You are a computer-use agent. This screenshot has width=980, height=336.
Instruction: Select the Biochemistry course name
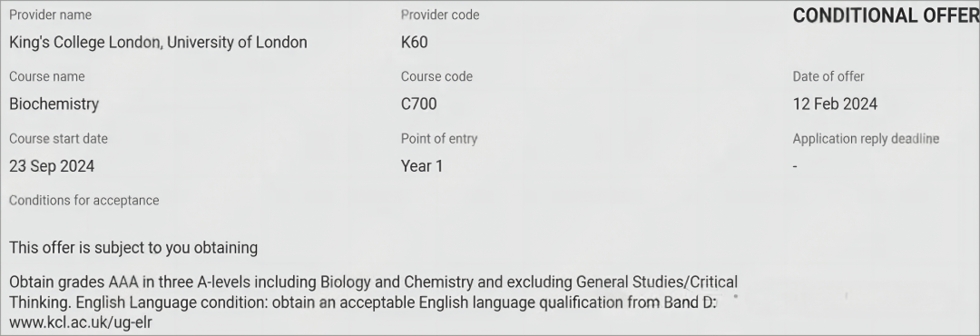click(x=54, y=104)
